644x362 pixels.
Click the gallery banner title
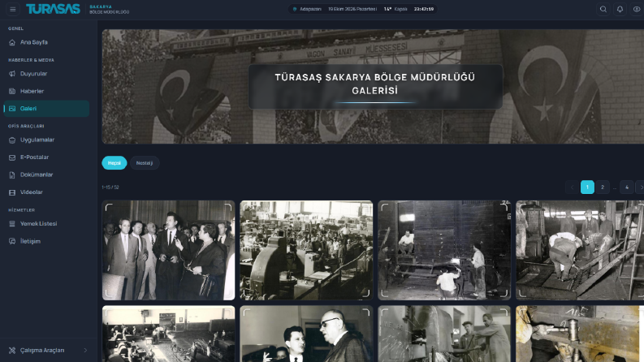click(x=375, y=84)
